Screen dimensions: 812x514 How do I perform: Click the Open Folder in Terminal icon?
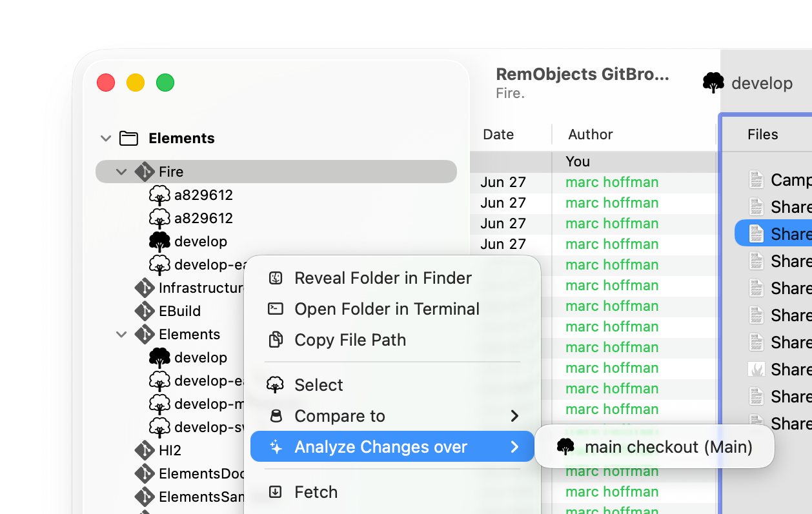click(276, 309)
